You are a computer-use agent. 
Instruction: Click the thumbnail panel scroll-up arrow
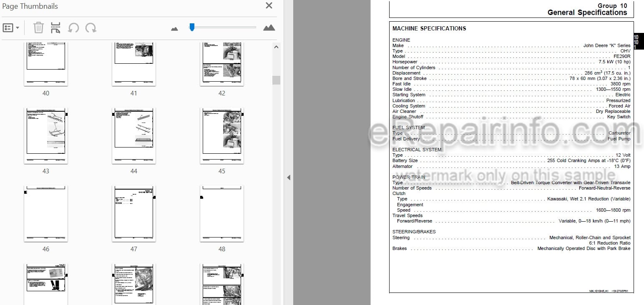276,47
